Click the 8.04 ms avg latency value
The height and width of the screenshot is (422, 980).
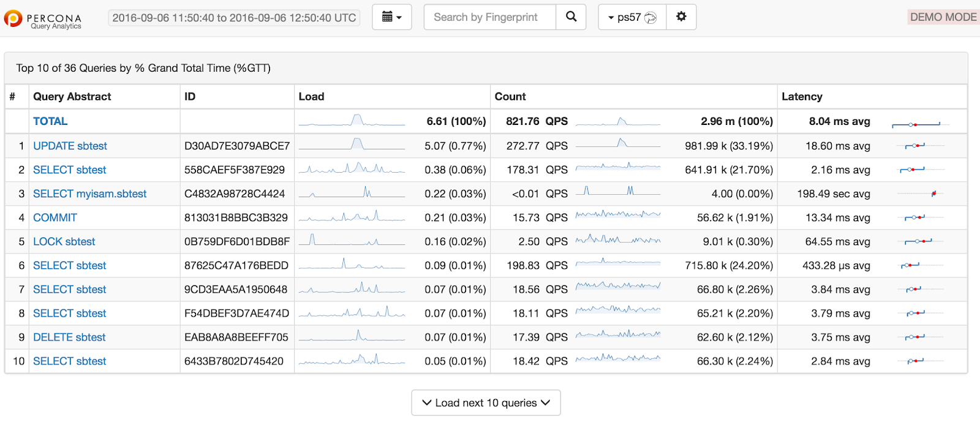point(839,121)
